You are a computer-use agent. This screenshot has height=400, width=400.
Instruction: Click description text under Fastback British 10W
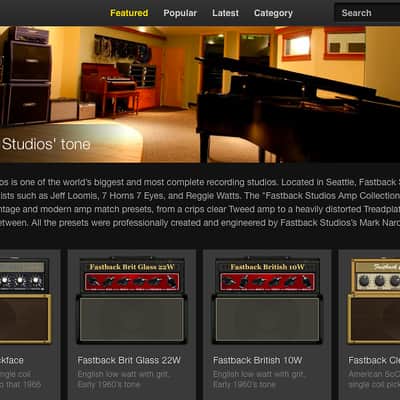pyautogui.click(x=258, y=379)
